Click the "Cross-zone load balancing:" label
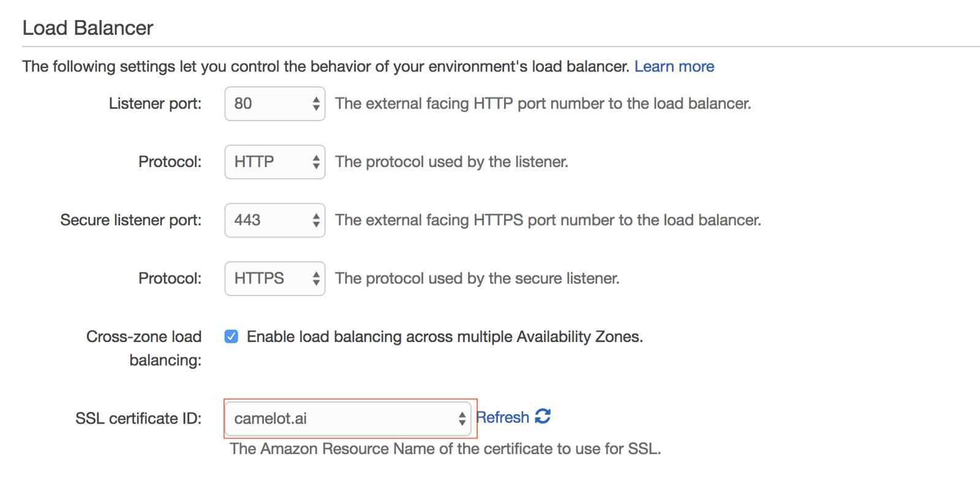Viewport: 980px width, 481px height. (x=145, y=348)
